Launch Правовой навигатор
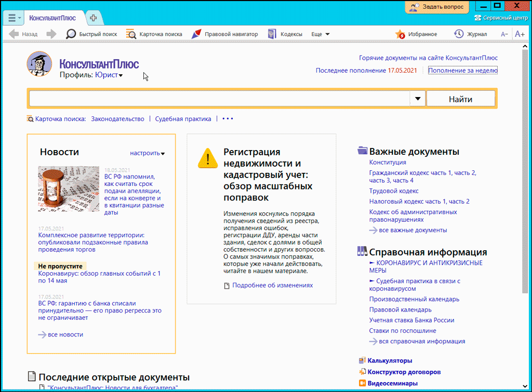This screenshot has width=532, height=392. (224, 34)
